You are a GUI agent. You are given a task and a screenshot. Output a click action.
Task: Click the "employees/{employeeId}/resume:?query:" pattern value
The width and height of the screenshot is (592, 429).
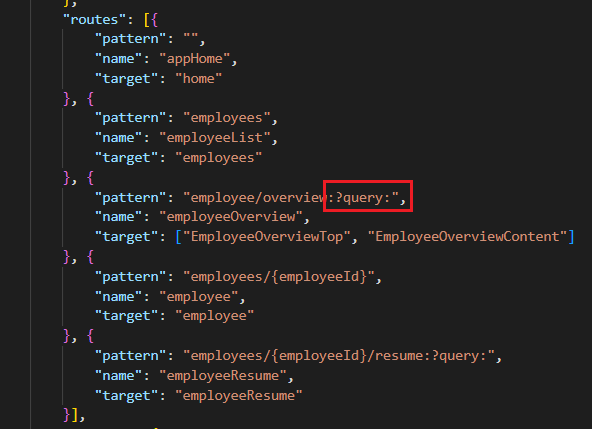tap(339, 356)
